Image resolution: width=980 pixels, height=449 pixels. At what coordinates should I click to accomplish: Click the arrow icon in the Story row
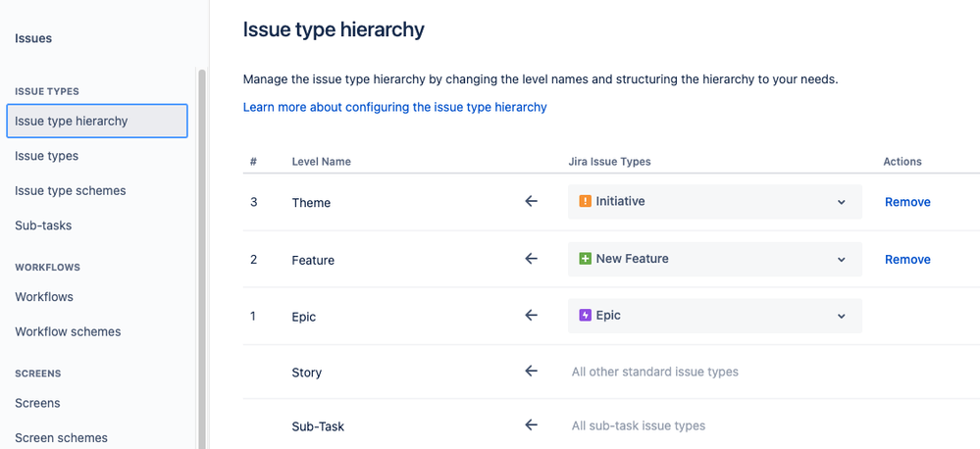click(532, 372)
